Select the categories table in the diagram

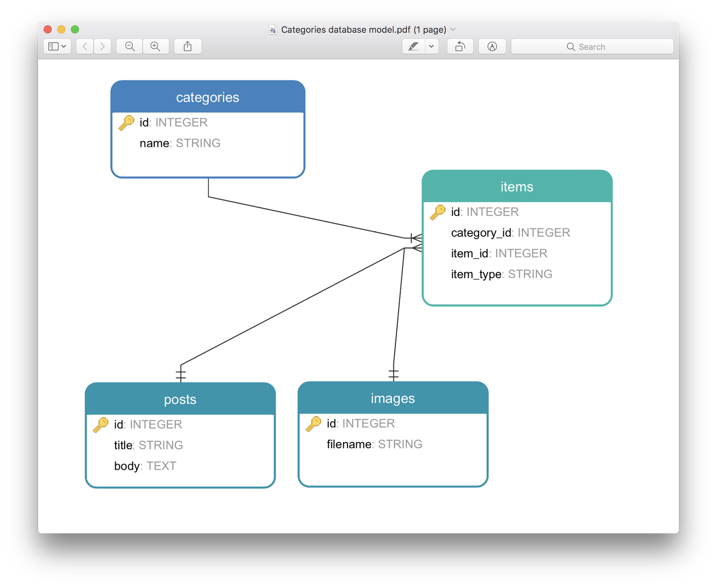pyautogui.click(x=207, y=97)
